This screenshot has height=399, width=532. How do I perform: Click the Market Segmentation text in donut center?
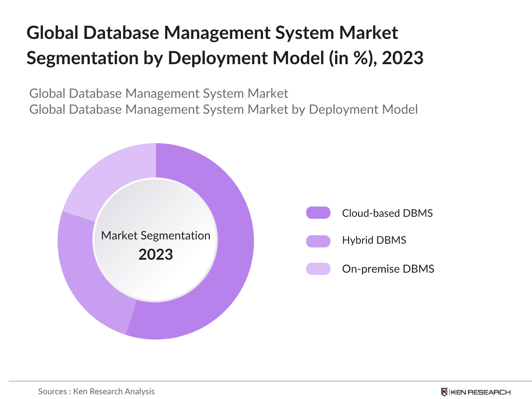[x=156, y=235]
